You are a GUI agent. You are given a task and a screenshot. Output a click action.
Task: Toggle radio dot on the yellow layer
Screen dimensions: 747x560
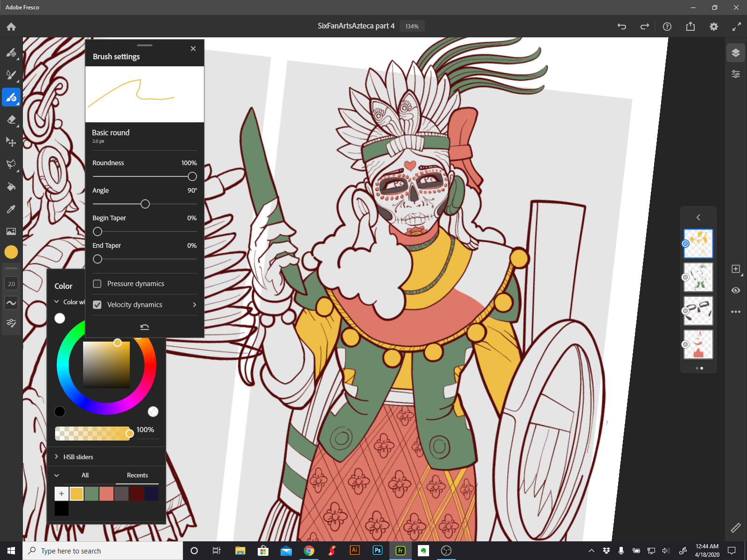pos(685,244)
